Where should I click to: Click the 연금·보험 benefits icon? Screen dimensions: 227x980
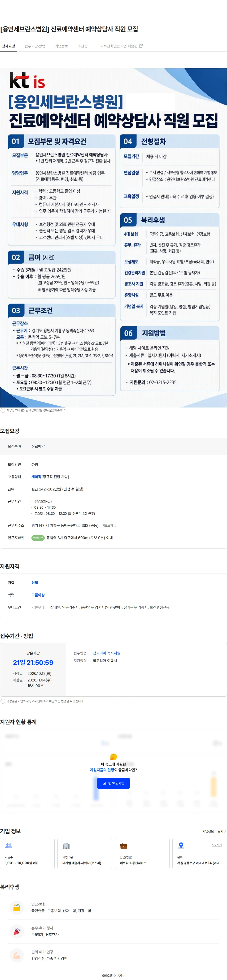17,907
